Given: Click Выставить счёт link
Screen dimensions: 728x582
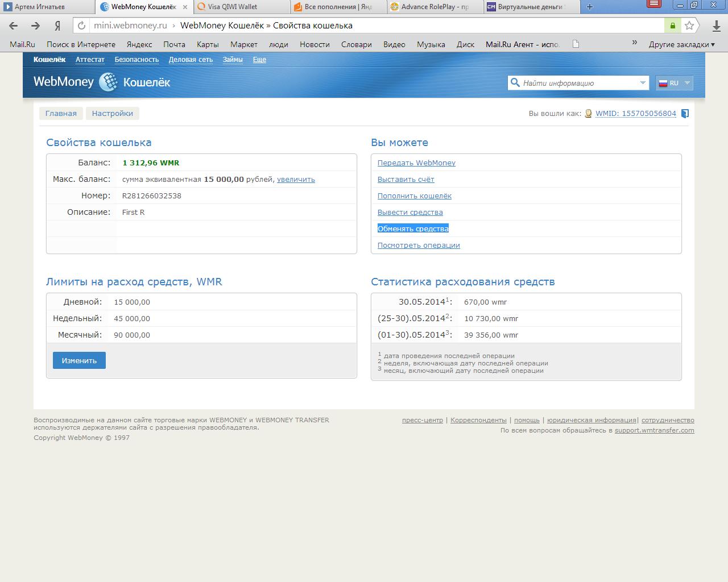Looking at the screenshot, I should [406, 179].
